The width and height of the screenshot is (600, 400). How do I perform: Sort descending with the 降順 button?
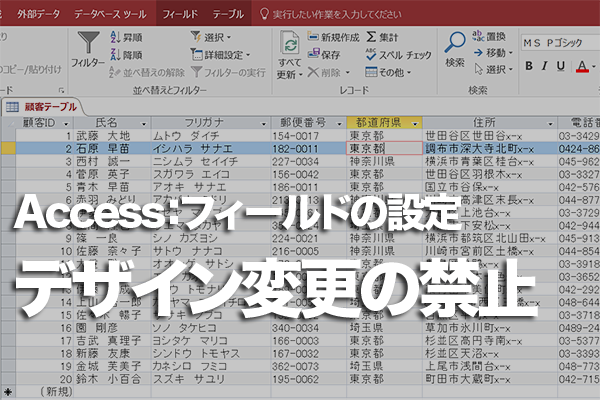pos(126,55)
